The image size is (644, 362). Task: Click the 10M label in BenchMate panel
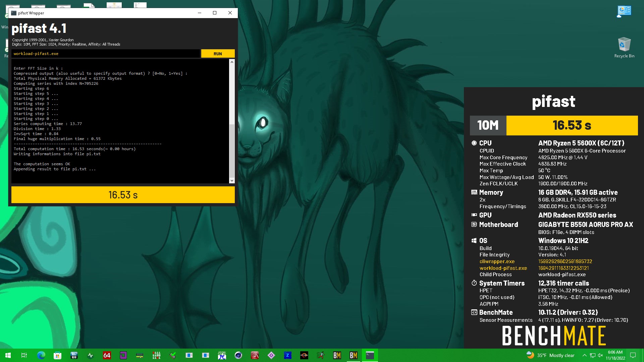tap(488, 125)
